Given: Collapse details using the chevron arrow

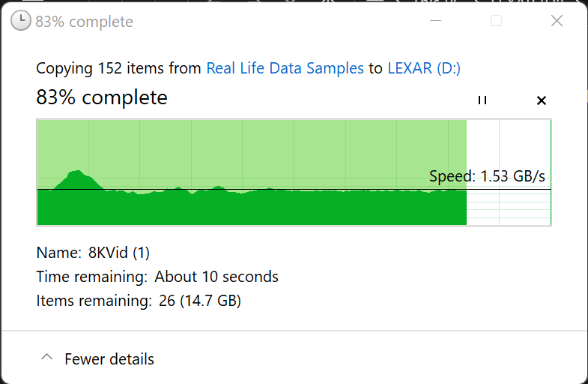Looking at the screenshot, I should (x=46, y=358).
